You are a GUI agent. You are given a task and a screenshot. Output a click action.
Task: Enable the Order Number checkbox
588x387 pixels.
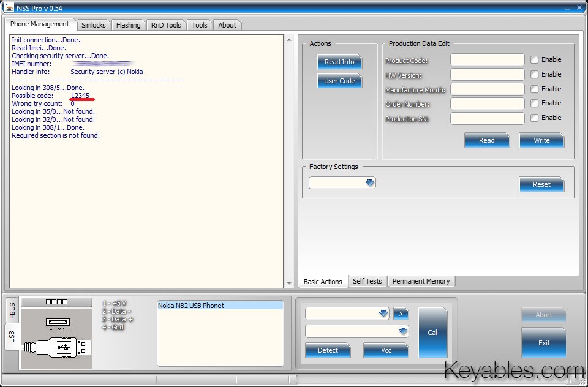534,103
